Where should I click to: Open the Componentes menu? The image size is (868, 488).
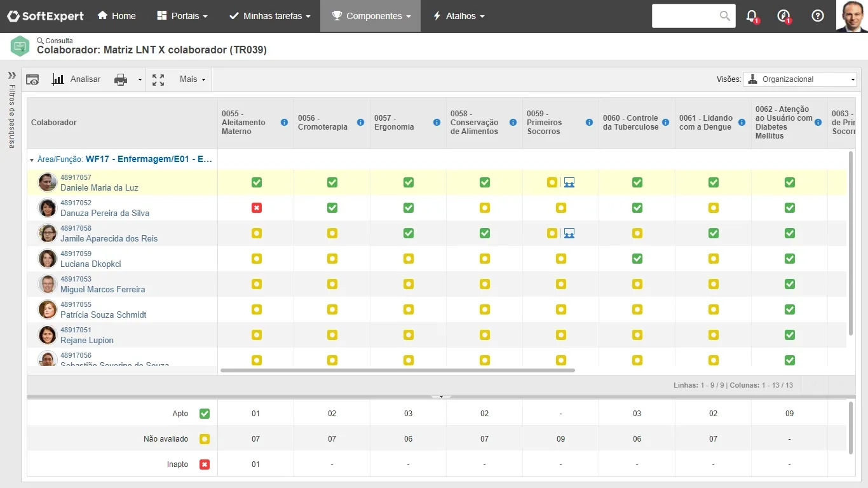coord(371,16)
